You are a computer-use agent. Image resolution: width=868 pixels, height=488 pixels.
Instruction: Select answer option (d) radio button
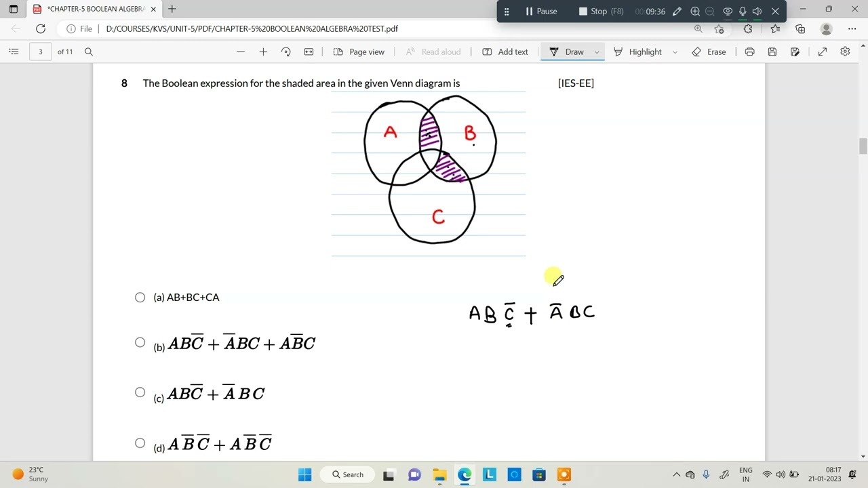[140, 443]
